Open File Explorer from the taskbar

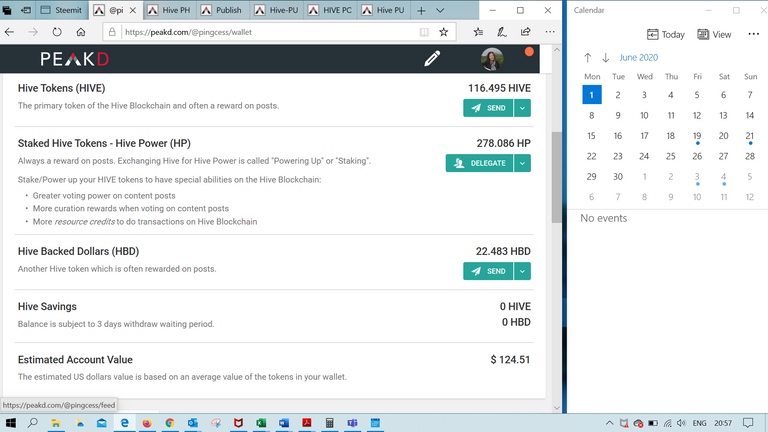coord(56,423)
